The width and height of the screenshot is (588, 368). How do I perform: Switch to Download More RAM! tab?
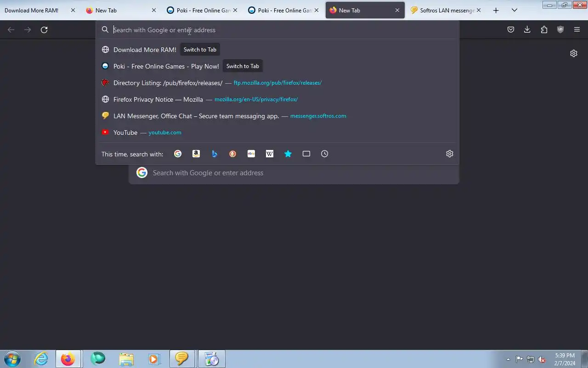(x=32, y=10)
